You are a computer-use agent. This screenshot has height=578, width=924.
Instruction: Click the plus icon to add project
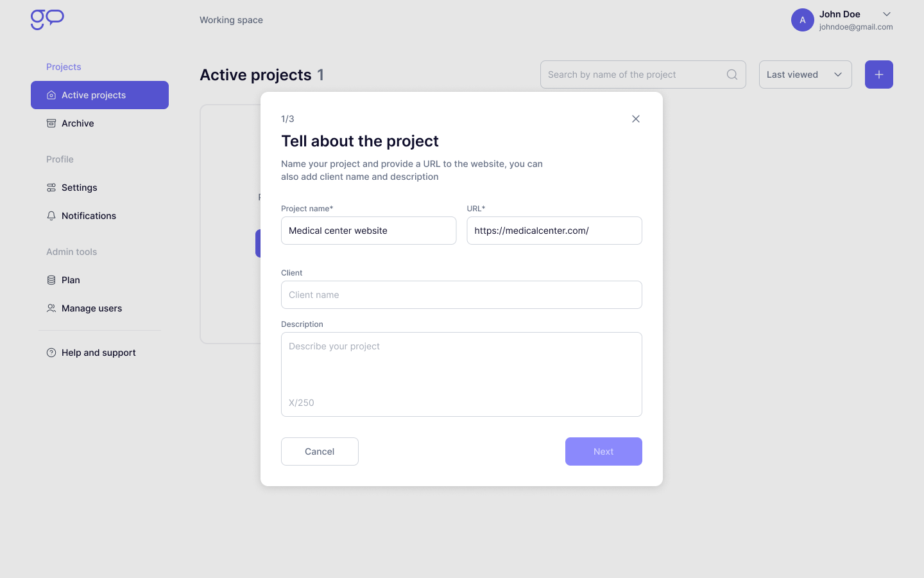(879, 74)
